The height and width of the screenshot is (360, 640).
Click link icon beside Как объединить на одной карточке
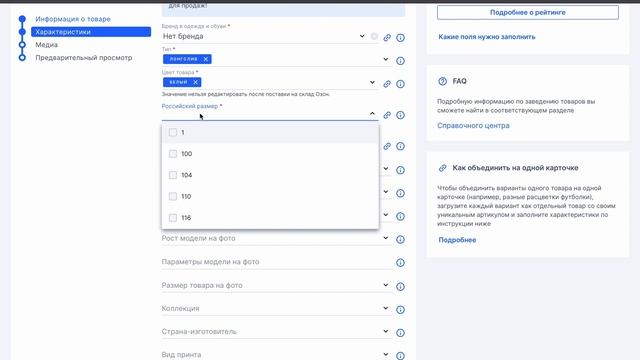(442, 168)
